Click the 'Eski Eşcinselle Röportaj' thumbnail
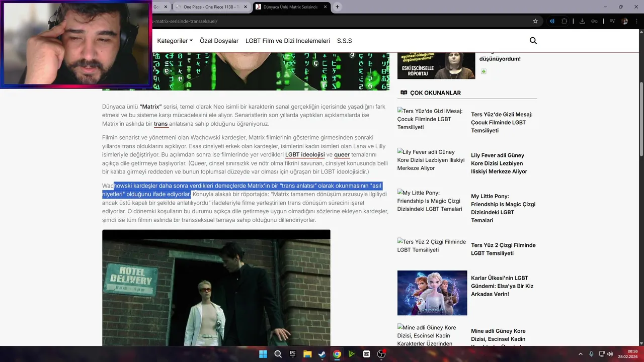Screen dimensions: 644x362 436,65
